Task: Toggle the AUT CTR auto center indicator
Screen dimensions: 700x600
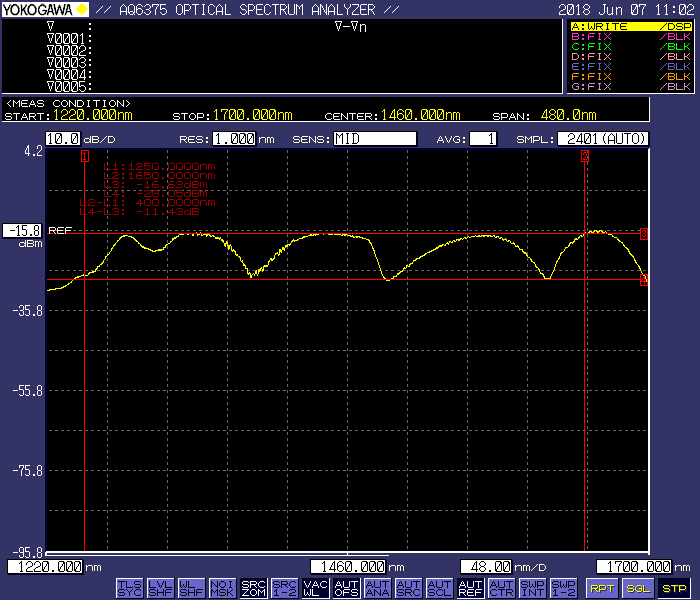Action: 501,587
